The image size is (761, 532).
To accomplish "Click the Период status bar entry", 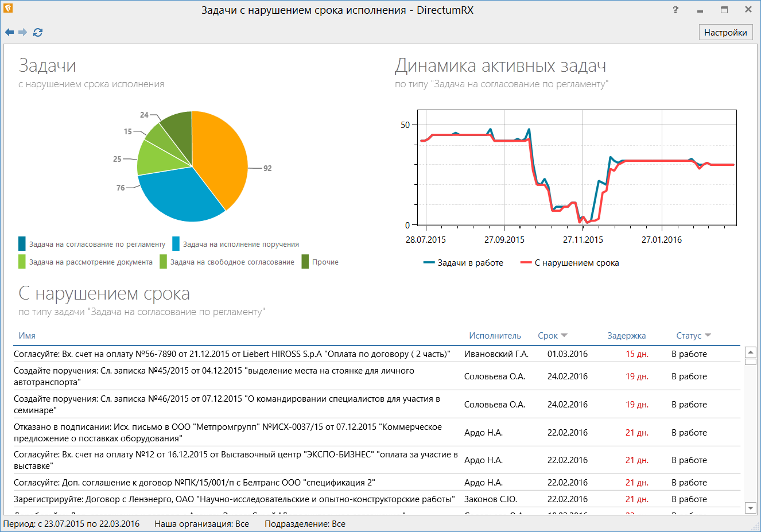I will (x=71, y=524).
